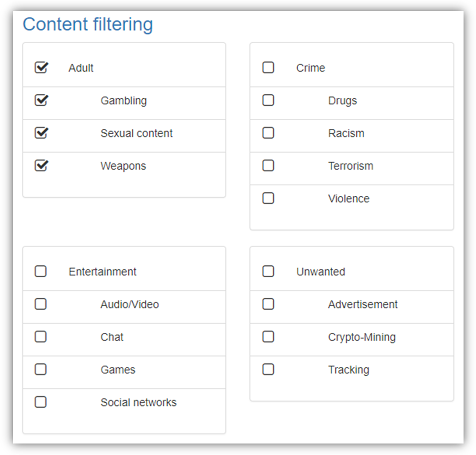Image resolution: width=476 pixels, height=455 pixels.
Task: Enable Audio/Video filtering checkbox
Action: [41, 304]
